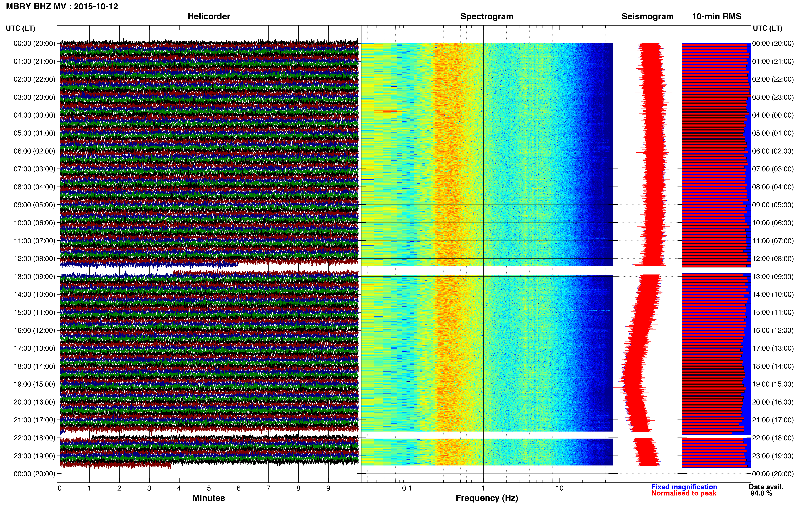Click the '8' tick on Minutes axis
The image size is (812, 508).
pos(298,488)
